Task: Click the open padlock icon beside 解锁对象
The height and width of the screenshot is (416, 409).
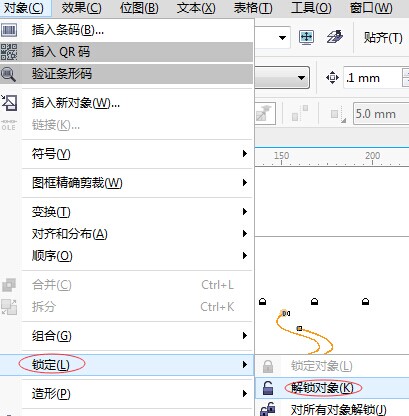Action: 268,388
